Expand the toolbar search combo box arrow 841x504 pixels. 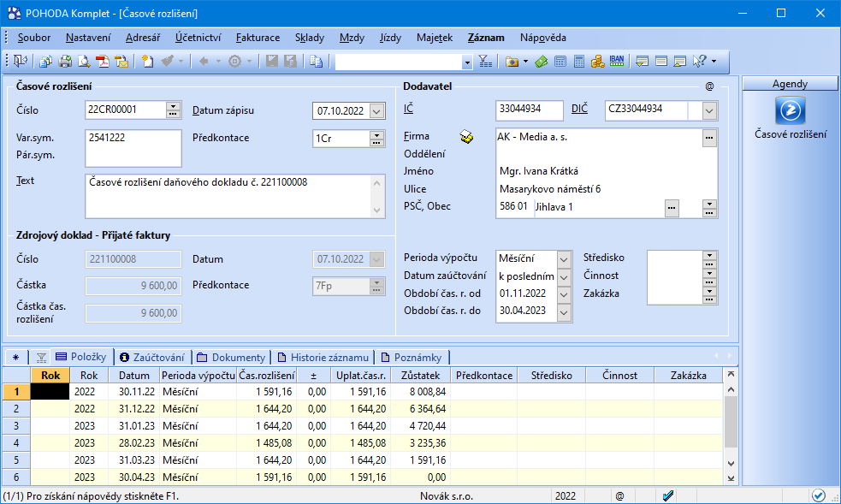pos(467,62)
